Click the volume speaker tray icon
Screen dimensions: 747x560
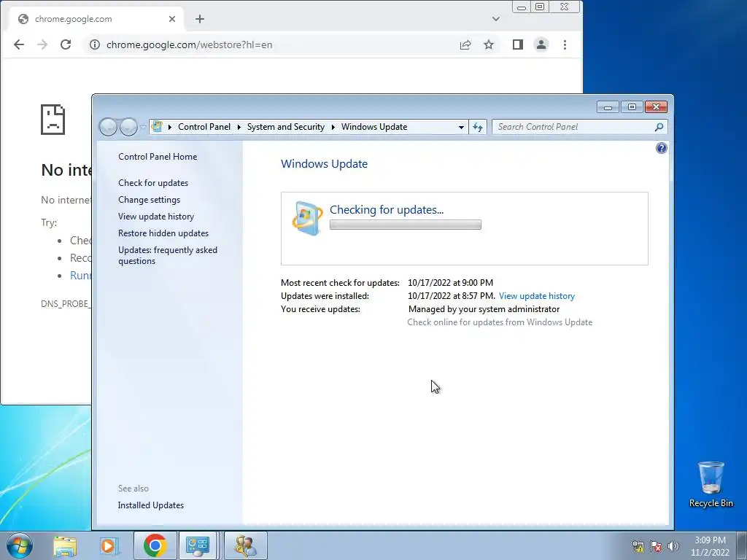point(673,547)
